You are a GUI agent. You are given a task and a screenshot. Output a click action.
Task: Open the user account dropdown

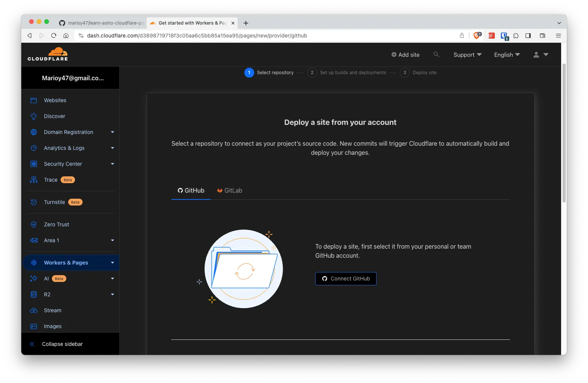(541, 55)
